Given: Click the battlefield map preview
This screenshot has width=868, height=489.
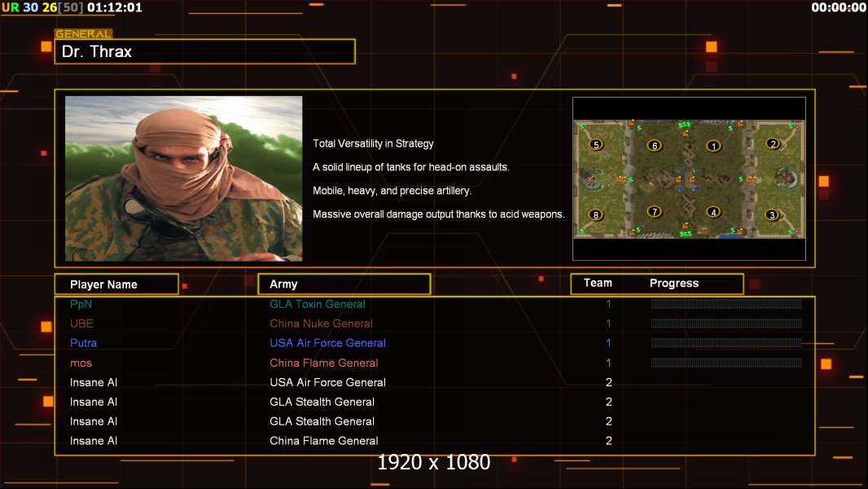Looking at the screenshot, I should 689,178.
